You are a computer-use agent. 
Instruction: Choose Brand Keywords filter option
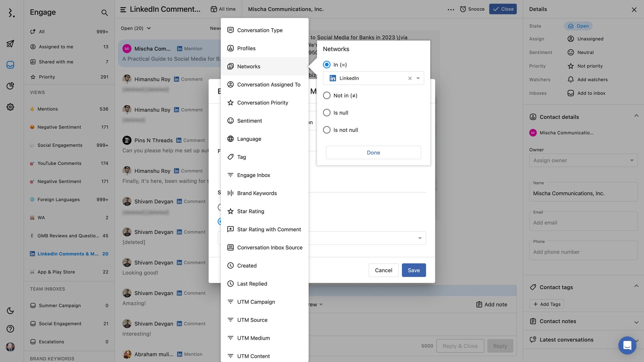[x=257, y=193]
